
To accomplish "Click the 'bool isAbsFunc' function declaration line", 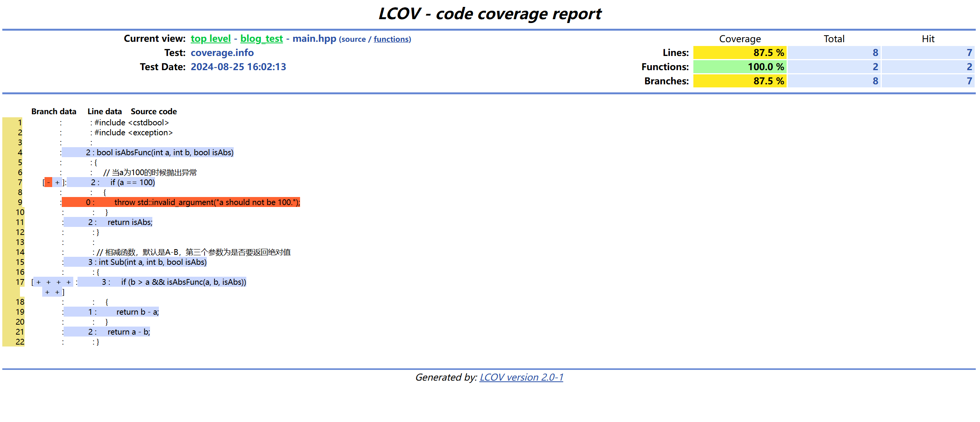I will coord(165,153).
